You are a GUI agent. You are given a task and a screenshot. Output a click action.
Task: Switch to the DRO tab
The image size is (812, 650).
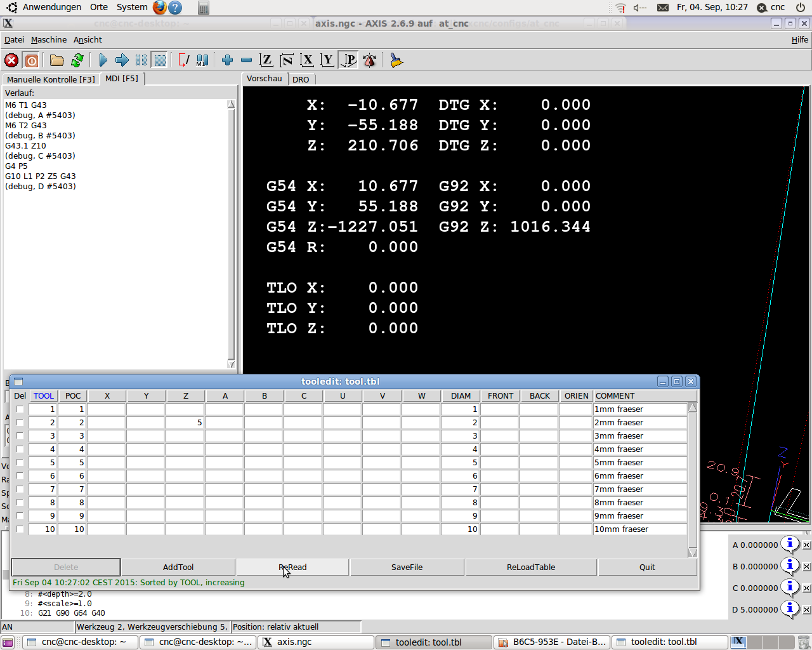(301, 79)
